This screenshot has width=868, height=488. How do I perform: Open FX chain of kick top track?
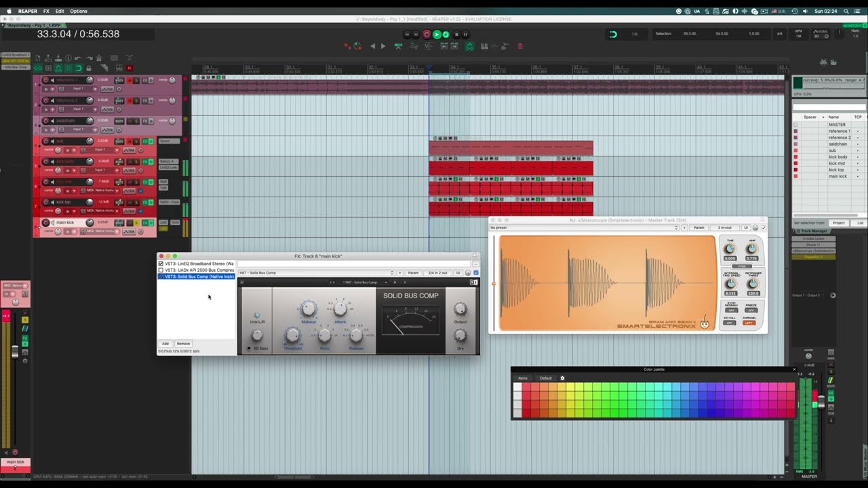(x=145, y=202)
